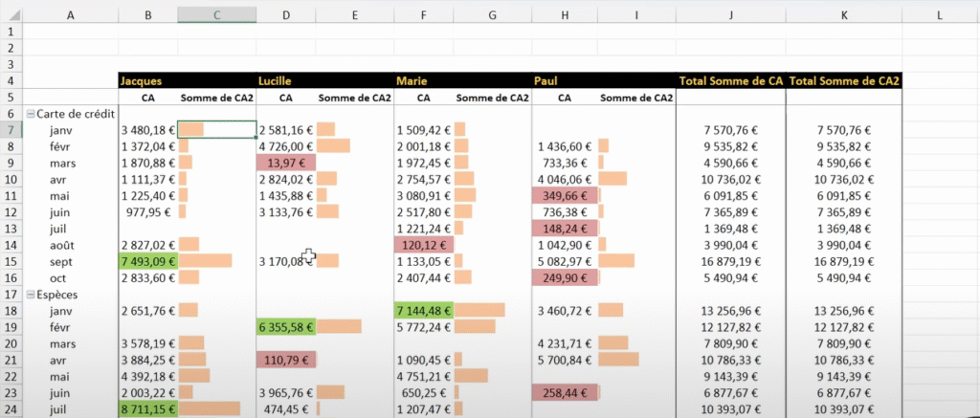This screenshot has height=418, width=980.
Task: Select Paul red cell 249,90 €
Action: 565,277
